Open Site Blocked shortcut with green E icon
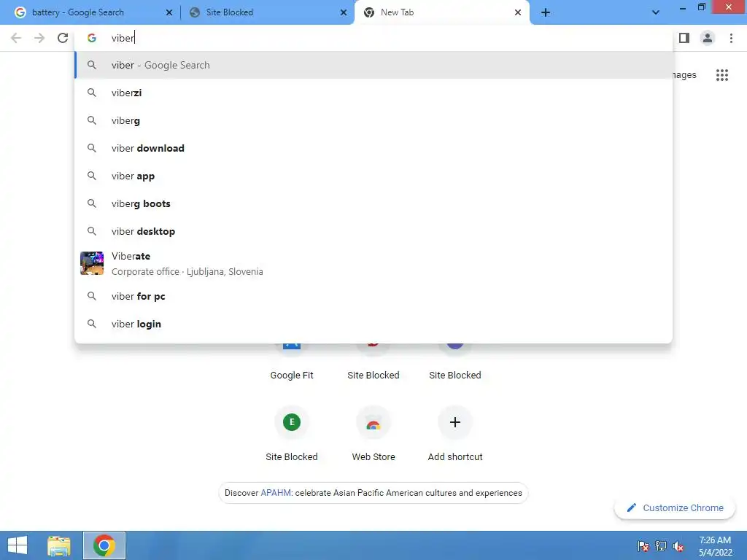This screenshot has height=560, width=747. [x=292, y=422]
